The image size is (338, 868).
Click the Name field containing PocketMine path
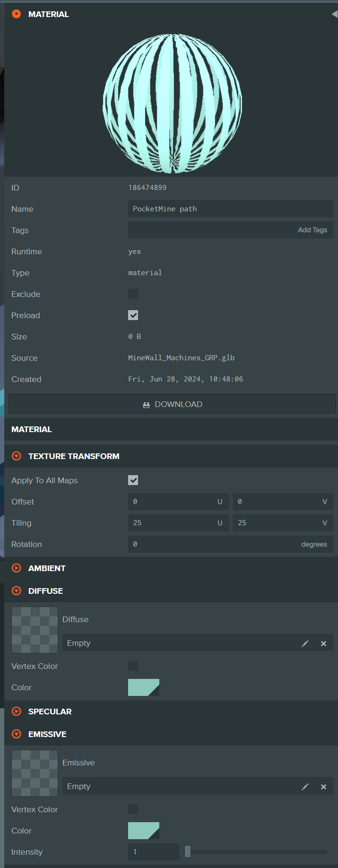230,209
